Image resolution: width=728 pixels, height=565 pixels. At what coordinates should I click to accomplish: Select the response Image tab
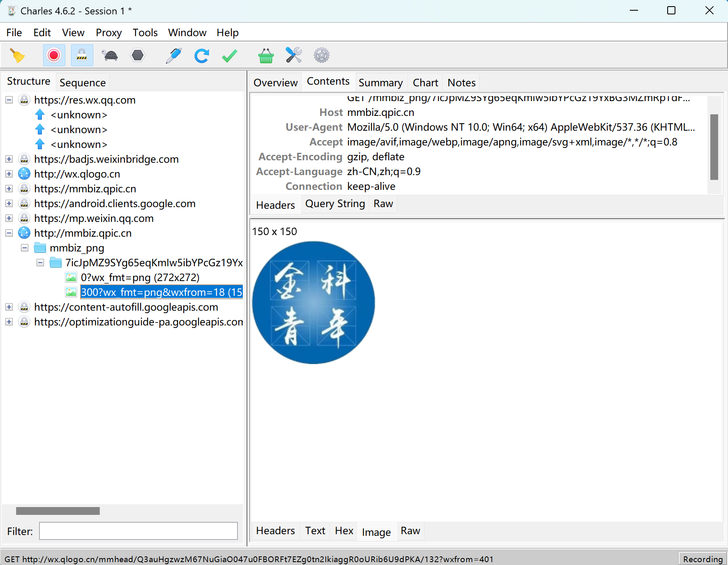tap(376, 532)
